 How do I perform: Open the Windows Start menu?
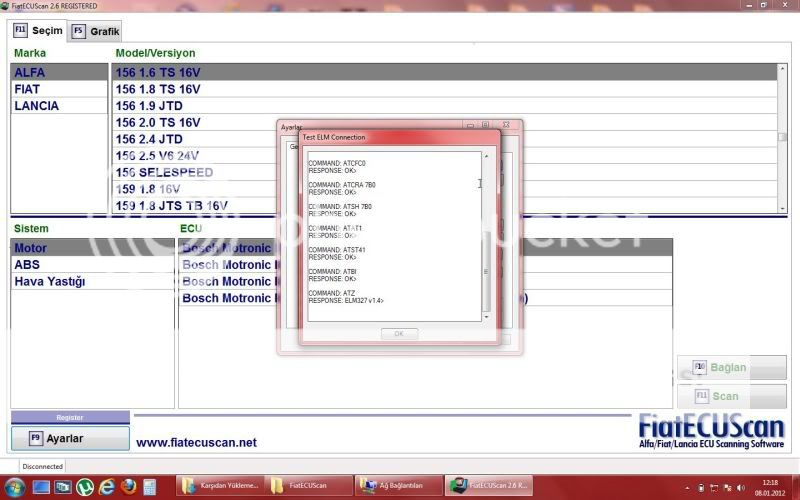[x=14, y=487]
